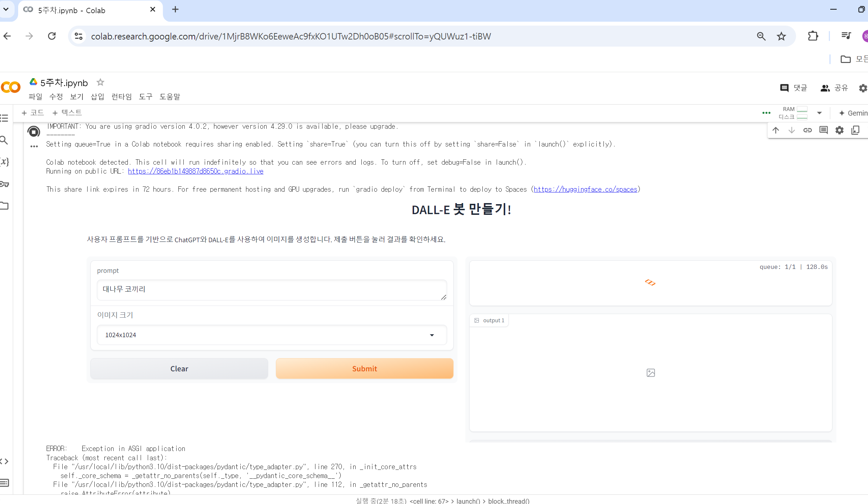Viewport: 868px width, 504px height.
Task: Open the Gemini assistant button
Action: (853, 113)
